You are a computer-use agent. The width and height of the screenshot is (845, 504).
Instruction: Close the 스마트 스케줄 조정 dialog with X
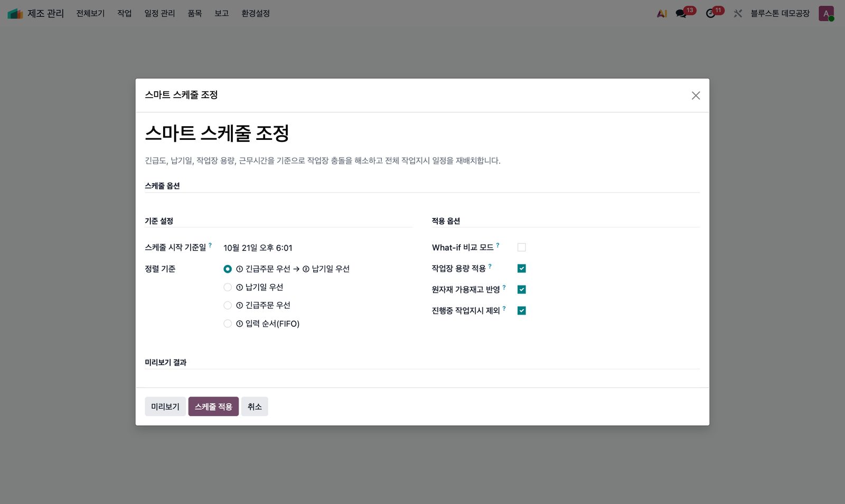point(696,96)
